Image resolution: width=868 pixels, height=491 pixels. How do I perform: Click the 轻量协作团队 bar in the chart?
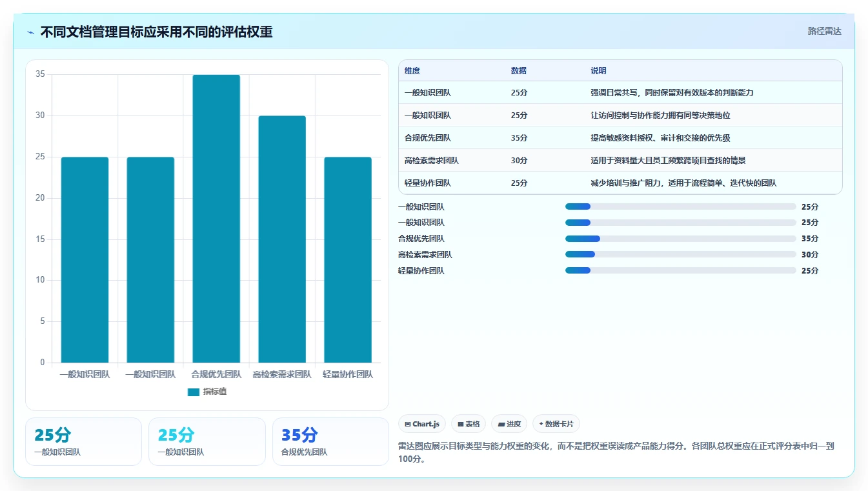click(x=348, y=260)
